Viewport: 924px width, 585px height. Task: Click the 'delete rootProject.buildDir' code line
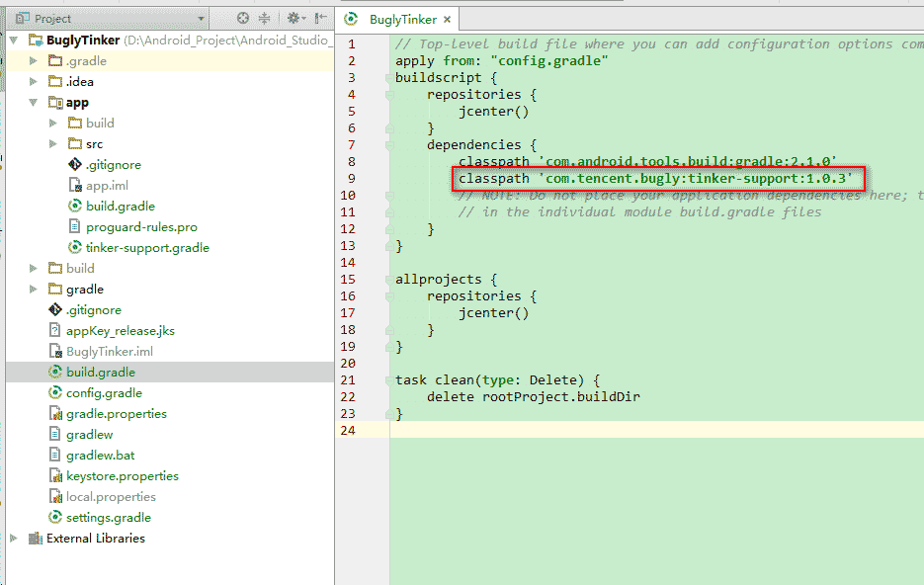coord(534,397)
